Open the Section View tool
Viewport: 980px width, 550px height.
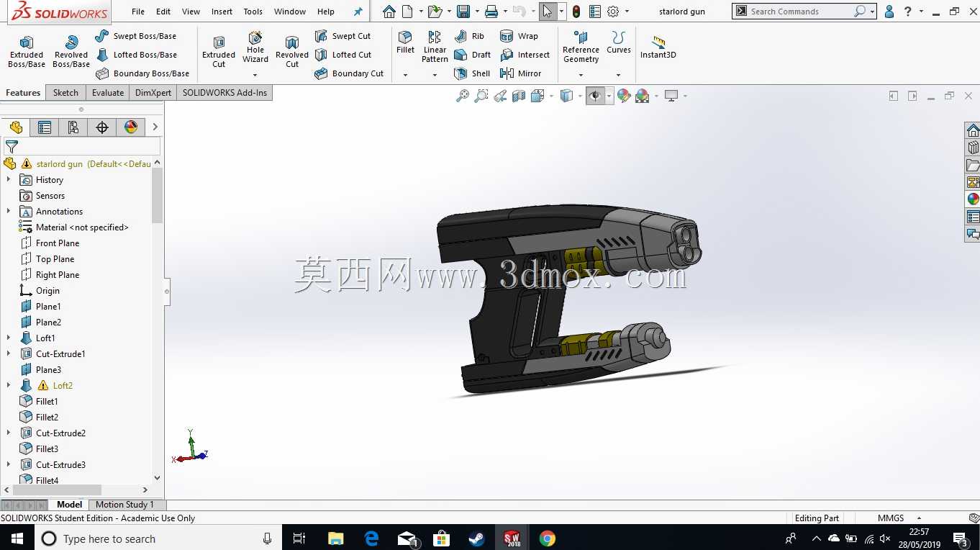[519, 96]
